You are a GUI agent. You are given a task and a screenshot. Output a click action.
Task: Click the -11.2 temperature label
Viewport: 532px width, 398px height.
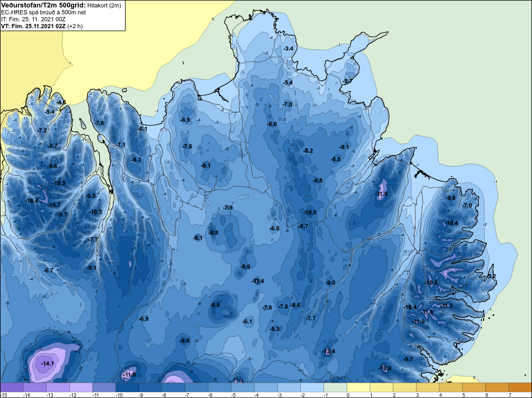[x=446, y=306]
